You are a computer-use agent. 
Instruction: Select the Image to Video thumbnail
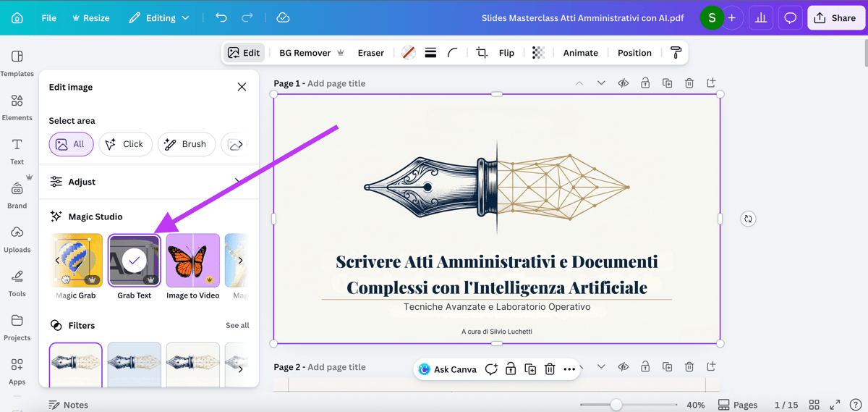coord(192,260)
